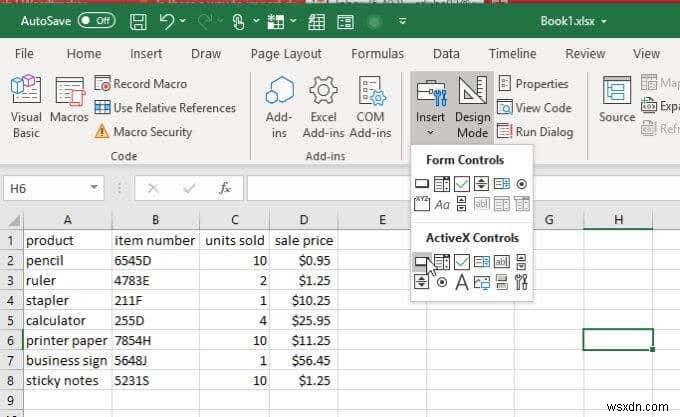Open Book1.xlsx title dropdown
The image size is (680, 417).
tap(604, 21)
